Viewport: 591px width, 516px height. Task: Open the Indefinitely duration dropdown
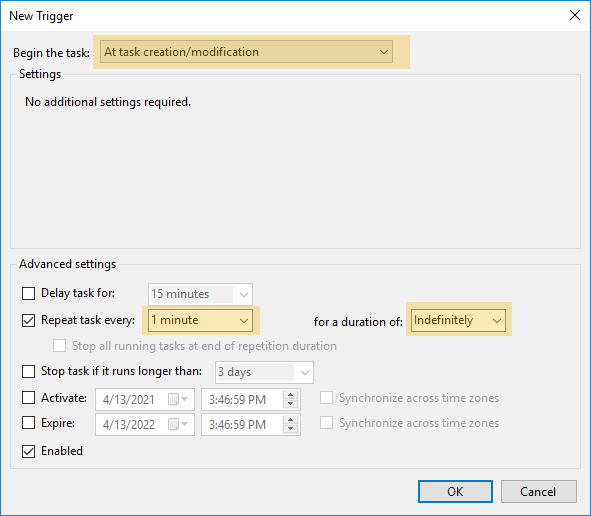(x=458, y=320)
